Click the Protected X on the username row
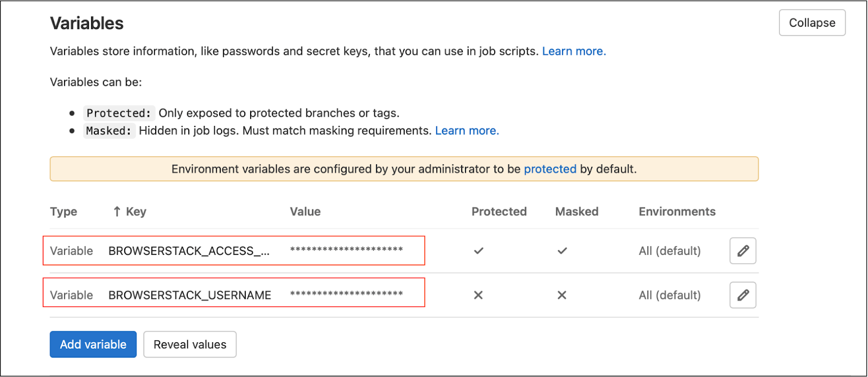Screen dimensions: 868x377 click(x=478, y=295)
